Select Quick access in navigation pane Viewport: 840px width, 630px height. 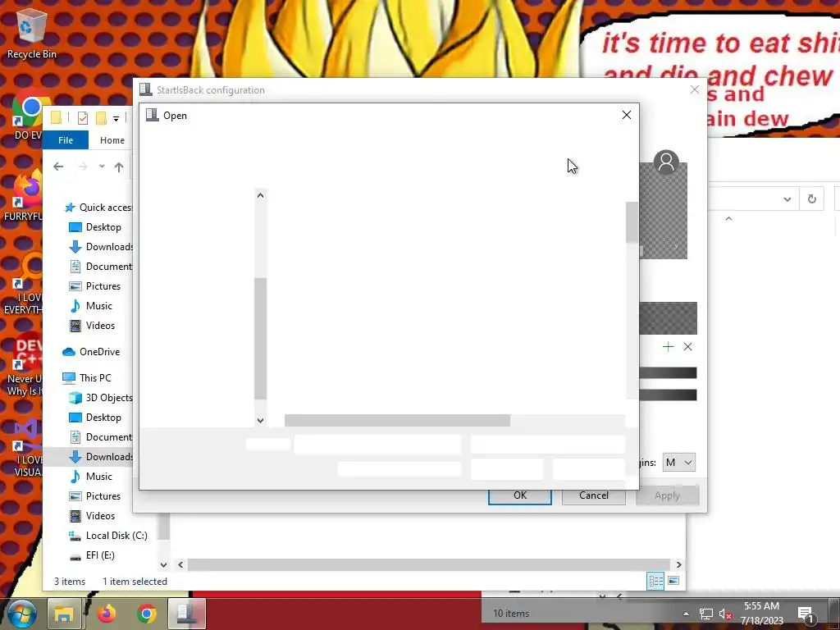pyautogui.click(x=98, y=208)
